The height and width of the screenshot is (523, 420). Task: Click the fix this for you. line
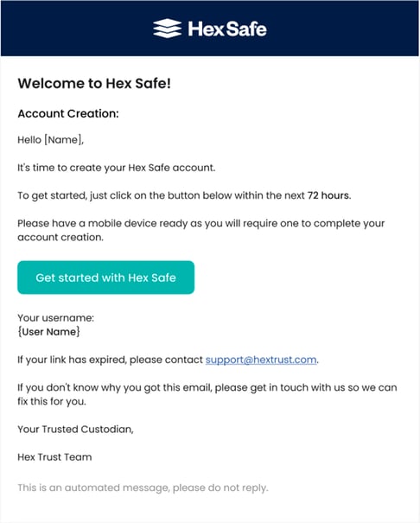pos(52,401)
